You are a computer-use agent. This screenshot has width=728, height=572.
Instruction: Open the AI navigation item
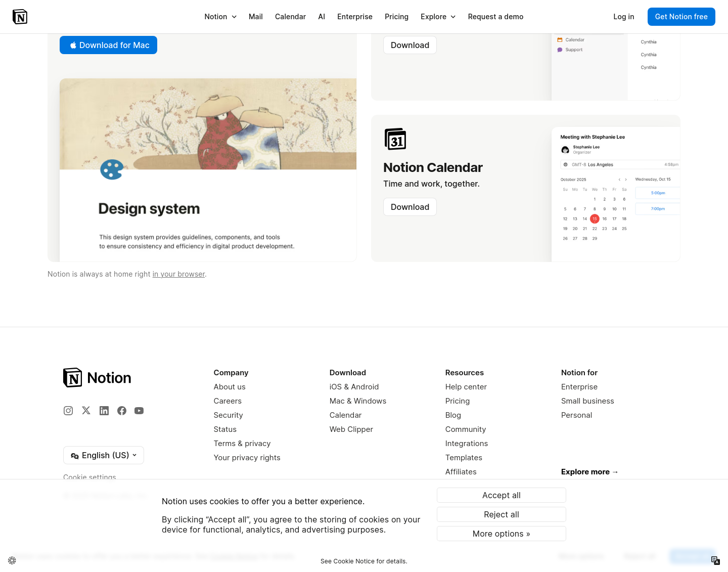(x=322, y=17)
